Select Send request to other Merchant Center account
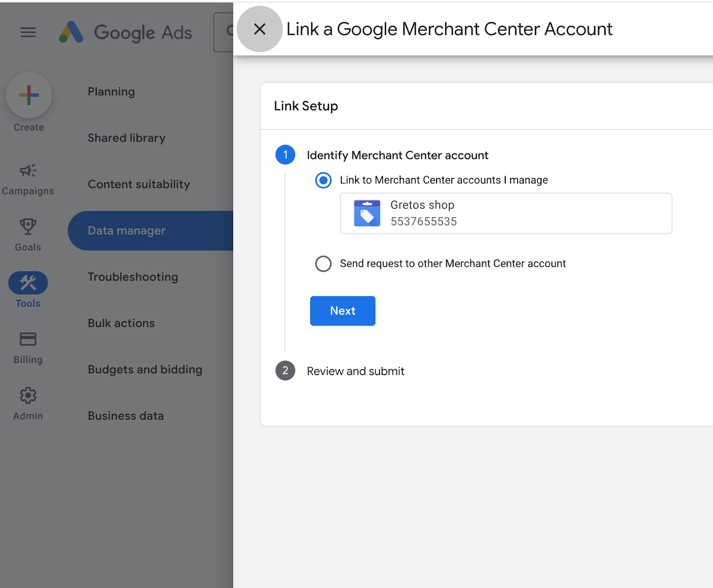Screen dimensions: 713x588 (323, 264)
